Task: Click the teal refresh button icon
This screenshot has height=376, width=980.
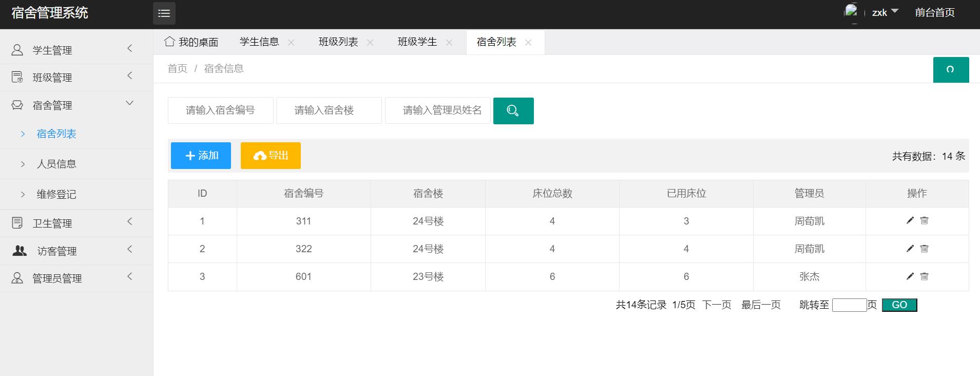Action: 951,70
